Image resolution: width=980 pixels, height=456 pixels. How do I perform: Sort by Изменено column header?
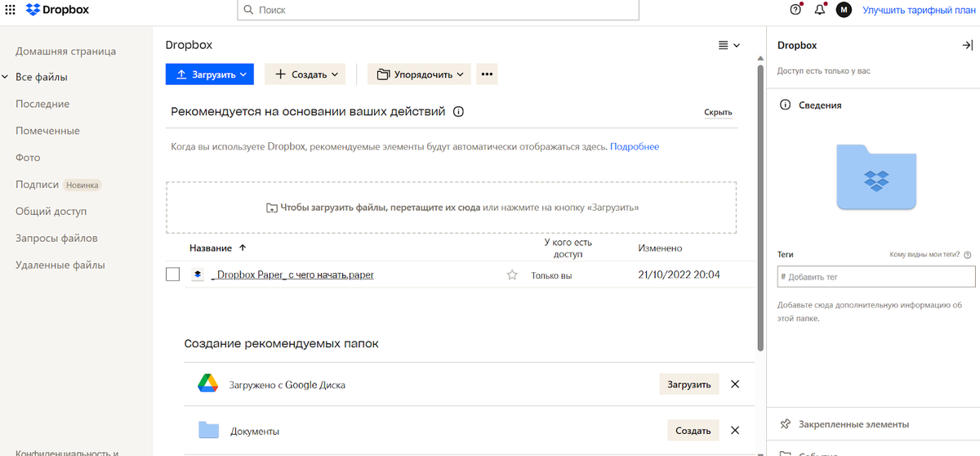[x=660, y=248]
